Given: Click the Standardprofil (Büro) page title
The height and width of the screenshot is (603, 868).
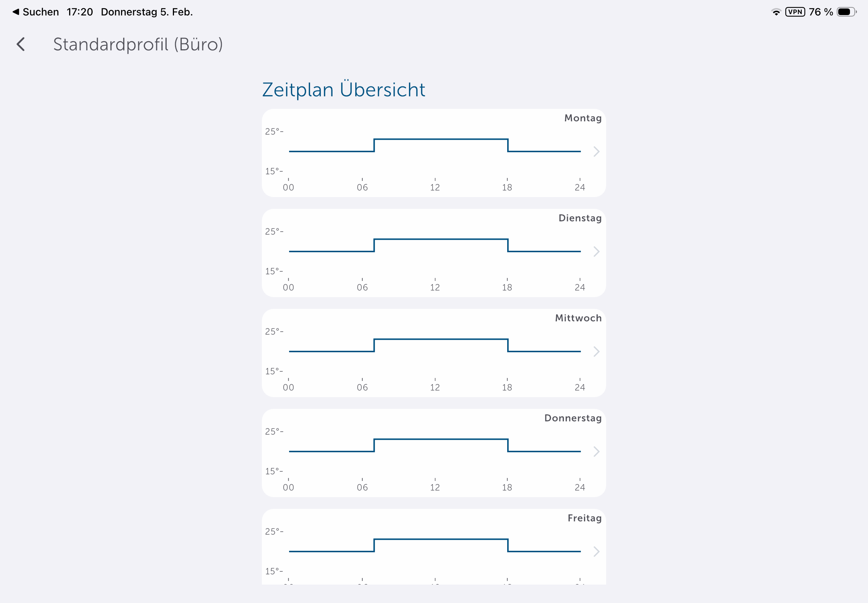Looking at the screenshot, I should coord(138,44).
